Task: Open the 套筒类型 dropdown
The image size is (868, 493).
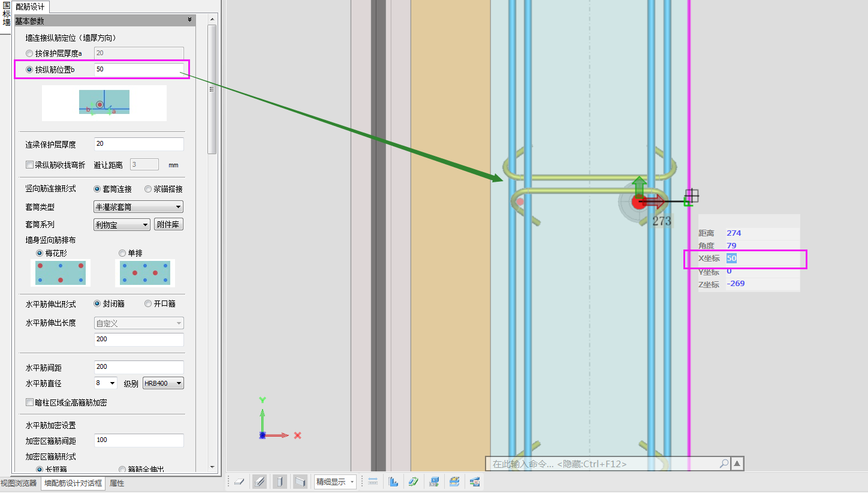Action: pyautogui.click(x=138, y=207)
